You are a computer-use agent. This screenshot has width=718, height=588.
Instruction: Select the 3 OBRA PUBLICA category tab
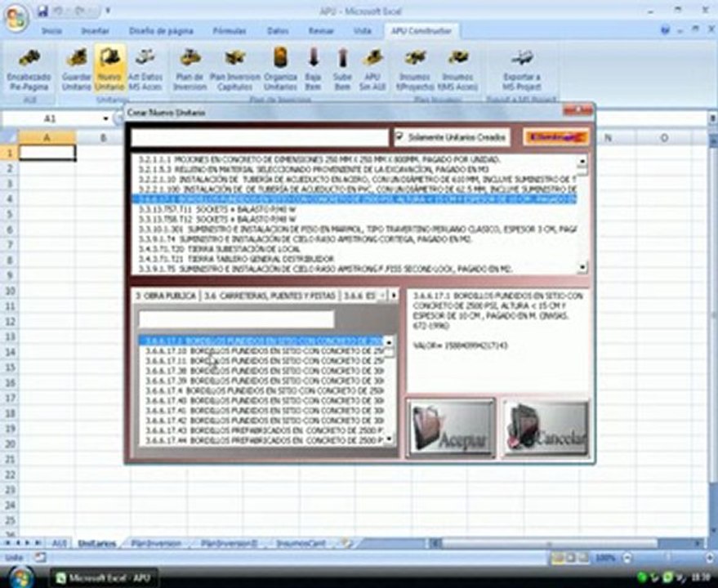[x=166, y=296]
